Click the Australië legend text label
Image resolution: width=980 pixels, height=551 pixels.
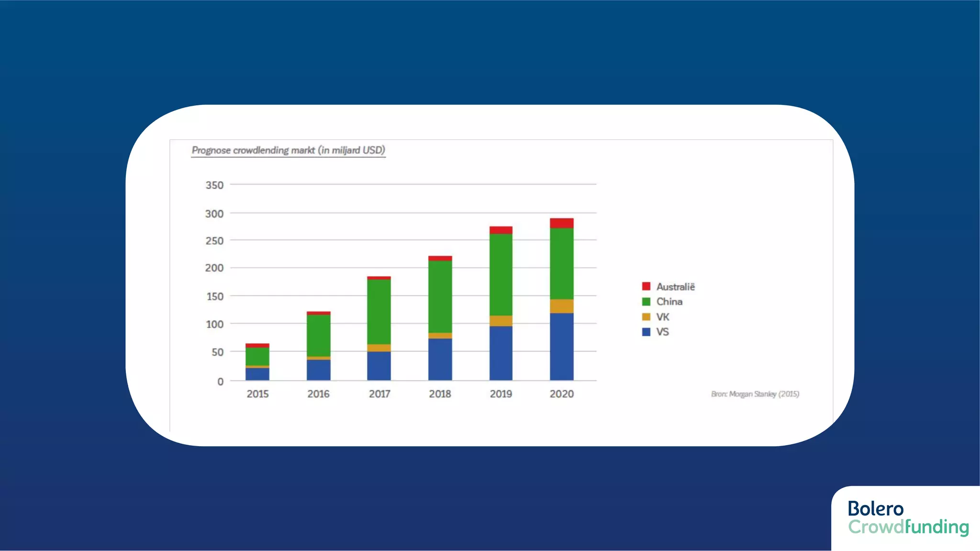click(675, 287)
